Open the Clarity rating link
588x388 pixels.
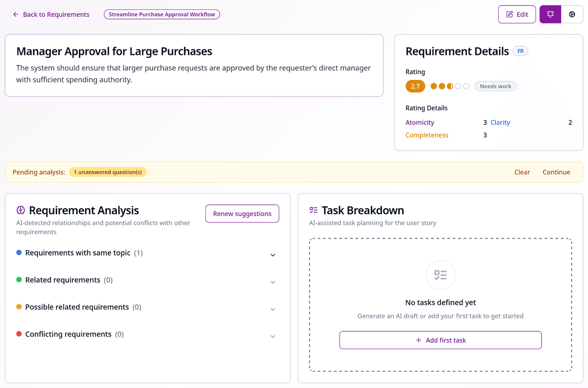coord(500,122)
